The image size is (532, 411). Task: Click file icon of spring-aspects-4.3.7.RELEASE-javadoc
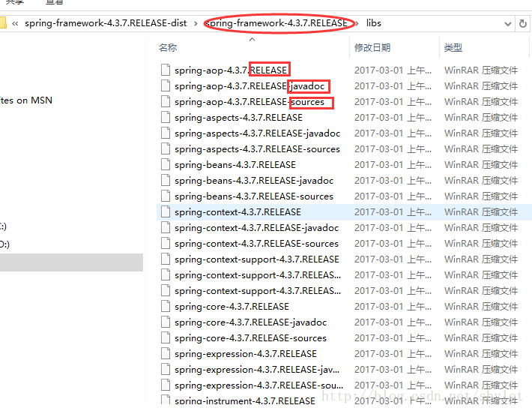[166, 133]
